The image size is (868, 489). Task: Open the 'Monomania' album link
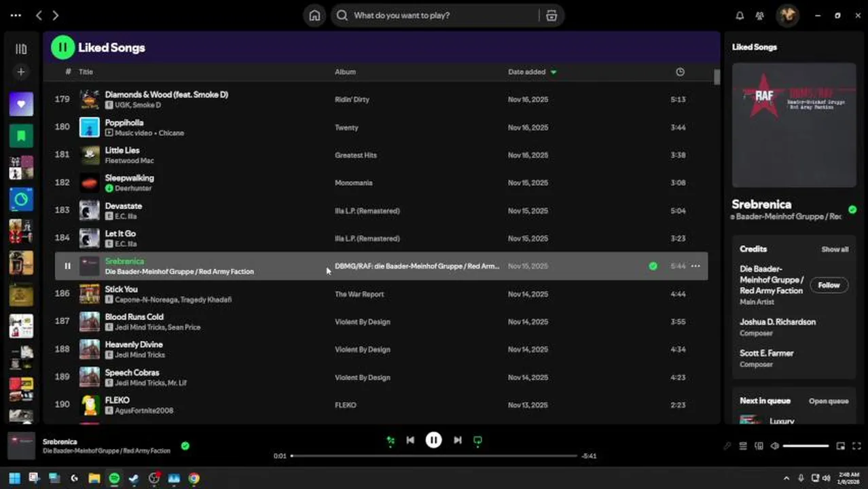(353, 183)
